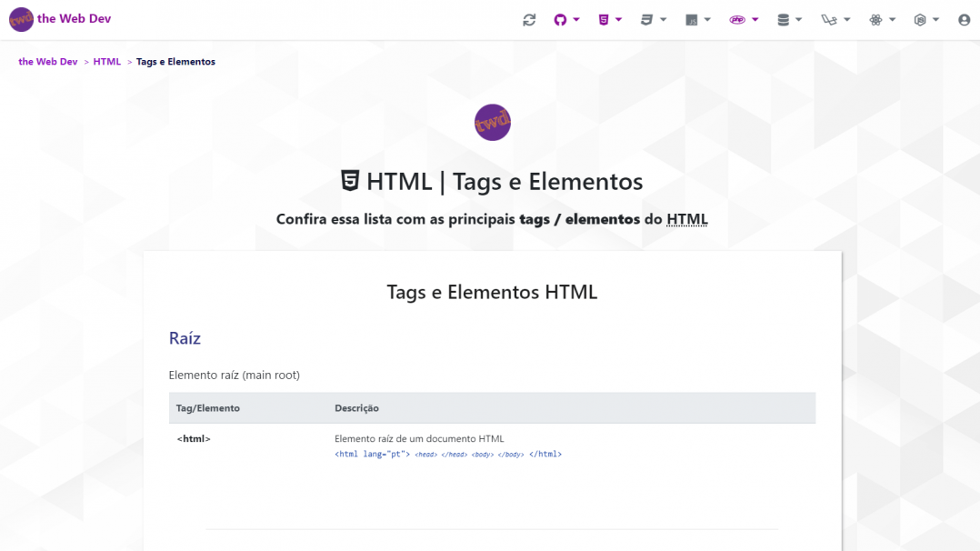
Task: Click the sync/refresh icon in the navbar
Action: 529,18
